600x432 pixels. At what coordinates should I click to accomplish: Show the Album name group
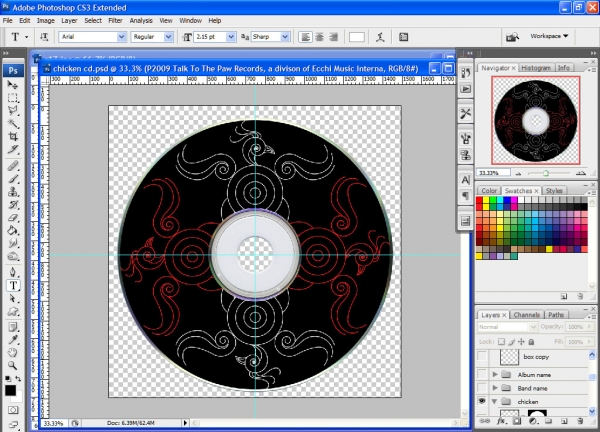point(482,374)
